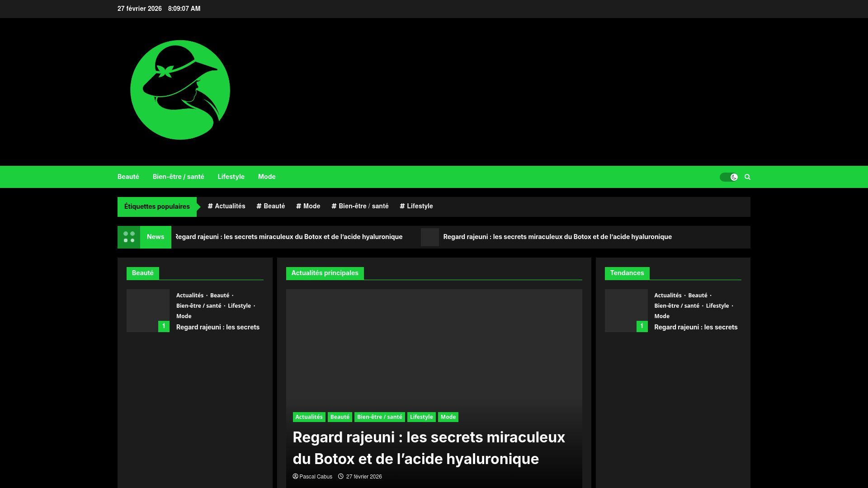This screenshot has width=868, height=488.
Task: Click Lifestyle category in the Tendances post
Action: point(717,306)
